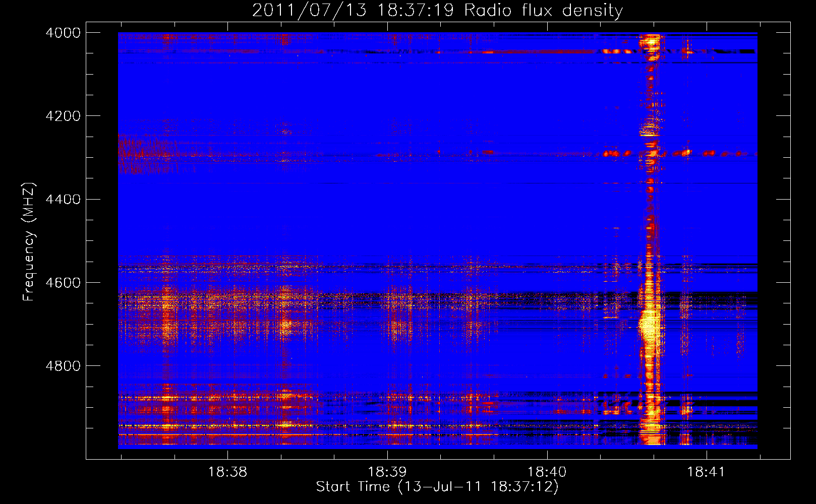This screenshot has width=816, height=504.
Task: Click the 18:40 time axis label
Action: coord(547,472)
